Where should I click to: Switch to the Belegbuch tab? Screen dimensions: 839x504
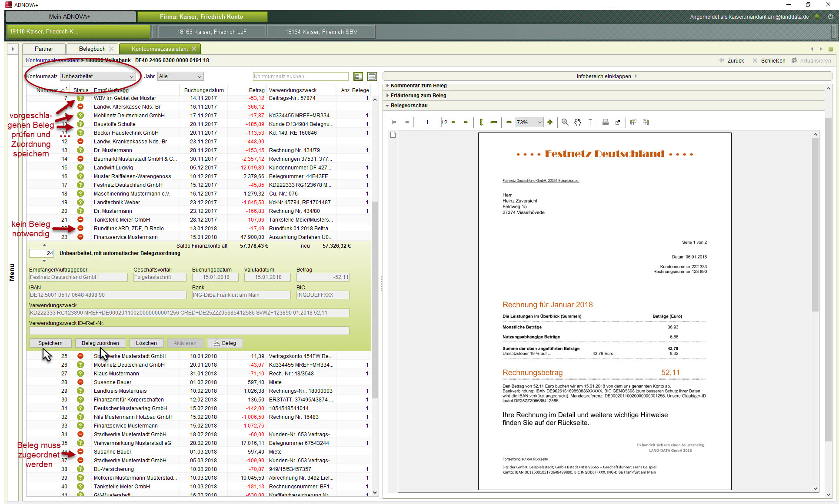pyautogui.click(x=92, y=49)
